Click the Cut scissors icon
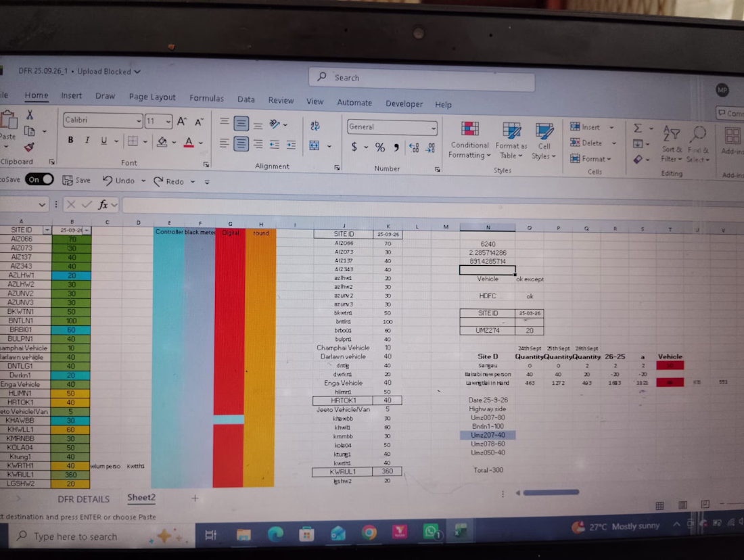 click(29, 115)
